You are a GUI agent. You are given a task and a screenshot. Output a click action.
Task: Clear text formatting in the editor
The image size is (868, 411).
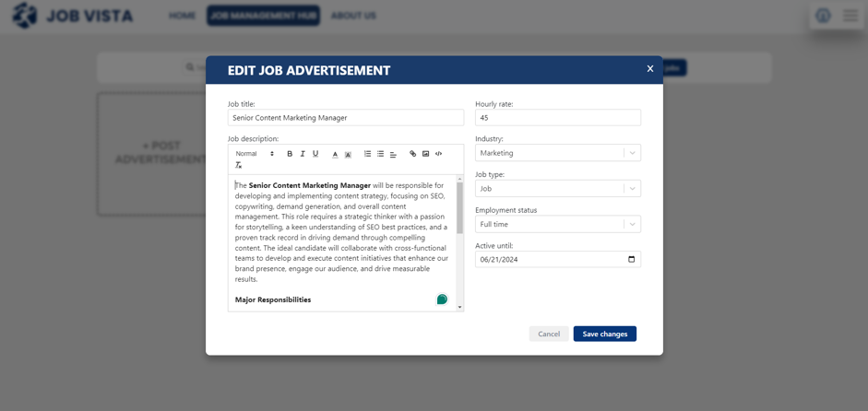click(x=239, y=166)
